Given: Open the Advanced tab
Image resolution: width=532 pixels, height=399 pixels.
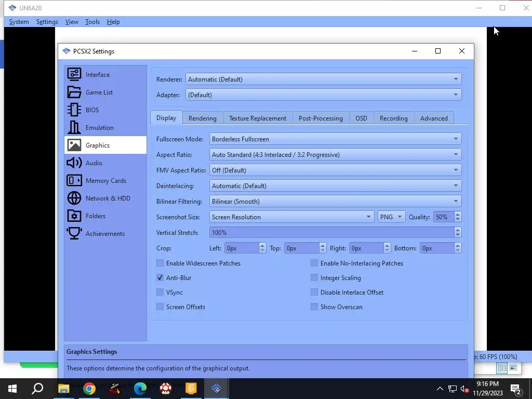Looking at the screenshot, I should 434,118.
